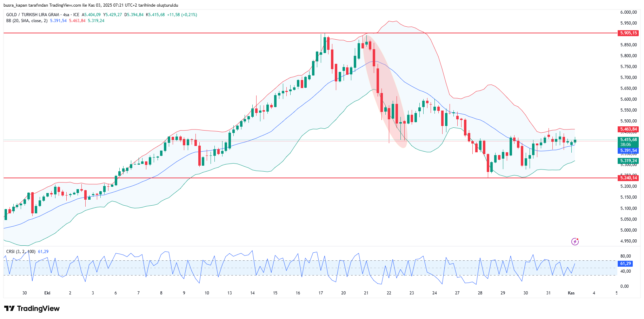The width and height of the screenshot is (644, 319).
Task: Click the purple lightning bolt icon
Action: [575, 241]
